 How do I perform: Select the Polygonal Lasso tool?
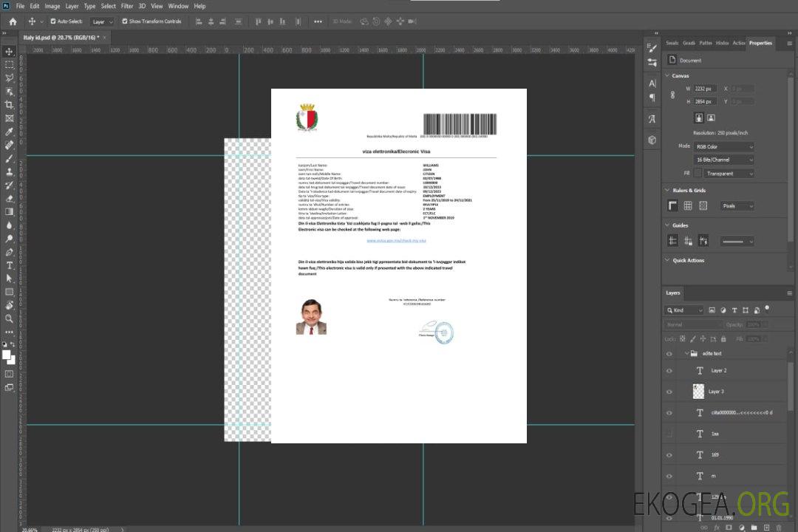[x=9, y=78]
